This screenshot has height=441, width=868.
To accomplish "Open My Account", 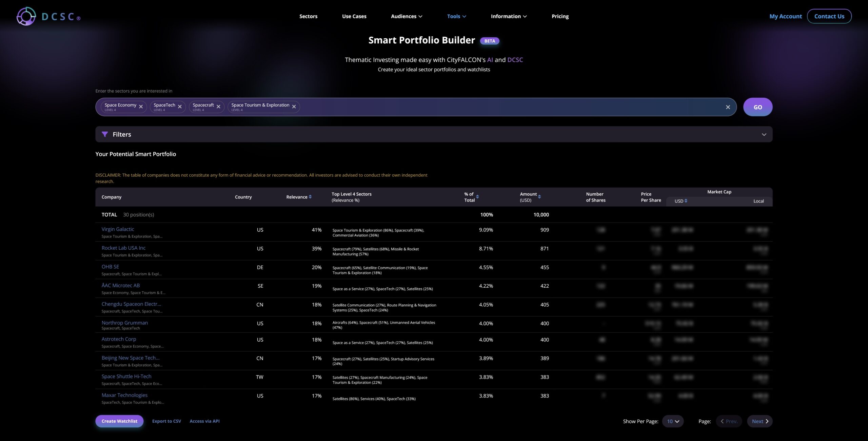I will pyautogui.click(x=786, y=16).
